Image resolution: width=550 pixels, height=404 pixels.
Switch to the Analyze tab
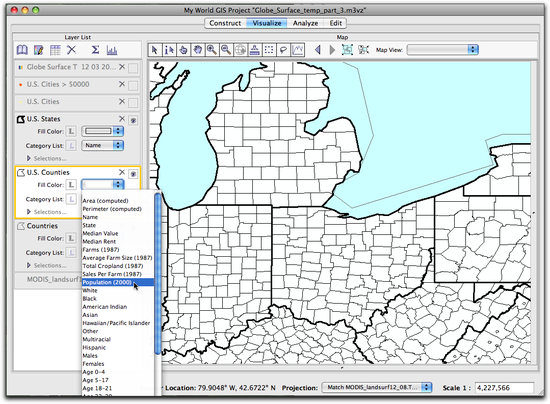pos(306,23)
